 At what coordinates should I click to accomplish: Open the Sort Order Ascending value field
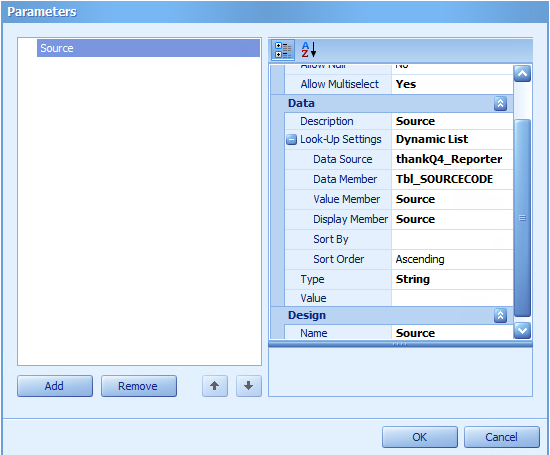pyautogui.click(x=452, y=259)
